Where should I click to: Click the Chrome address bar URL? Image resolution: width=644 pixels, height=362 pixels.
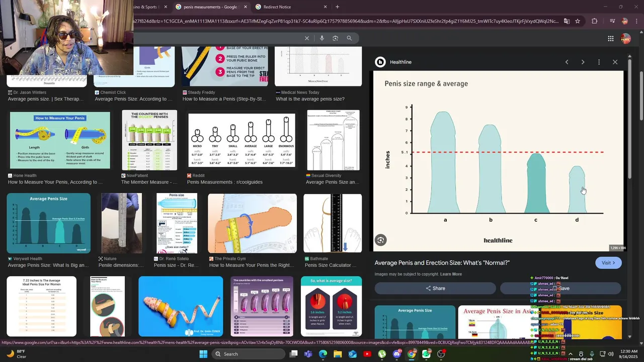[346, 21]
